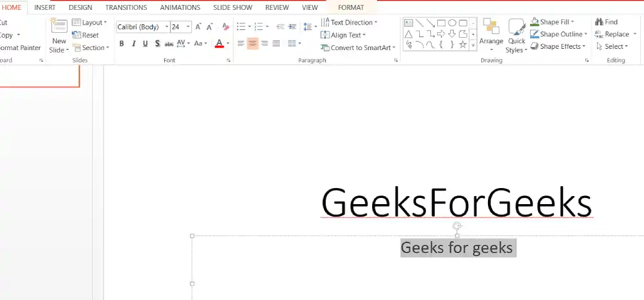
Task: Toggle underline formatting
Action: coord(146,43)
